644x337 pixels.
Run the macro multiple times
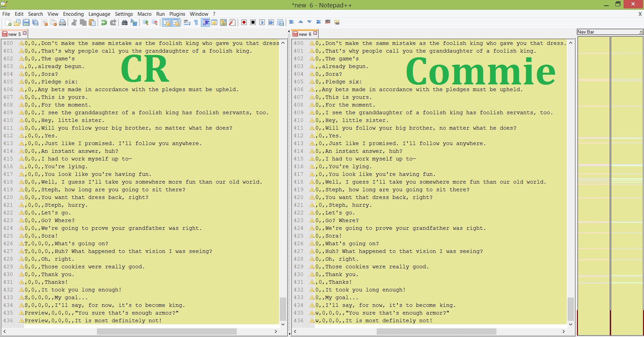[271, 22]
